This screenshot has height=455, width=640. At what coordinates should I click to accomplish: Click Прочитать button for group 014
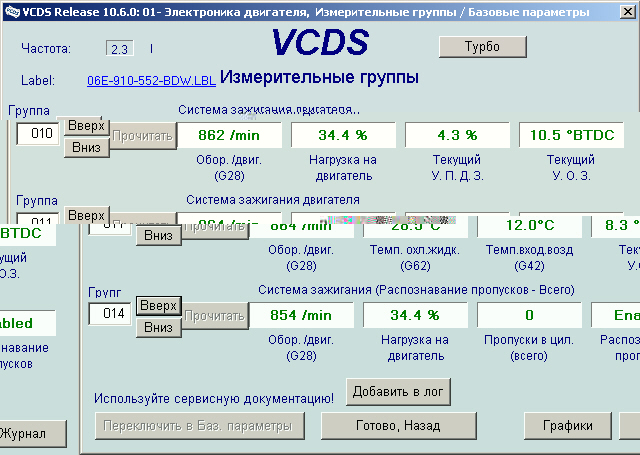click(x=215, y=316)
